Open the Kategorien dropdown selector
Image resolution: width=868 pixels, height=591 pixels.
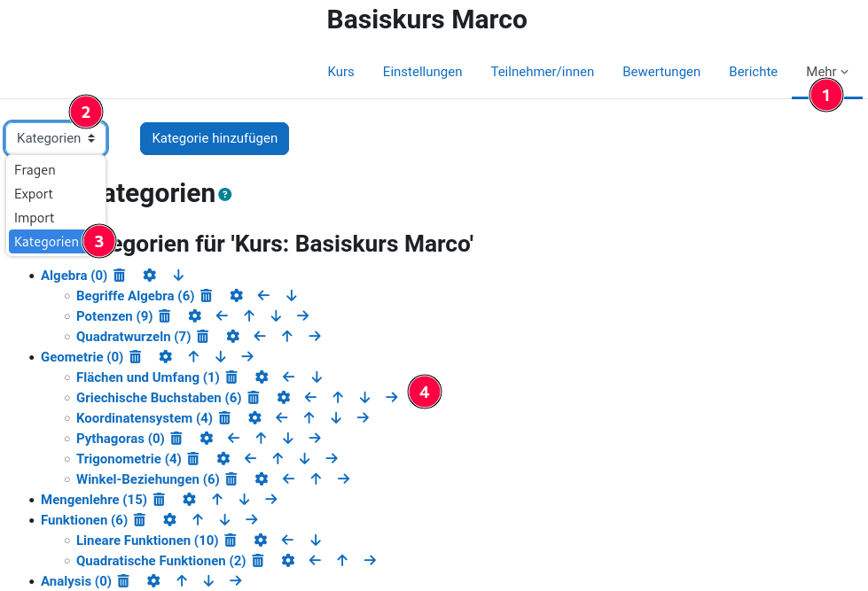(56, 138)
